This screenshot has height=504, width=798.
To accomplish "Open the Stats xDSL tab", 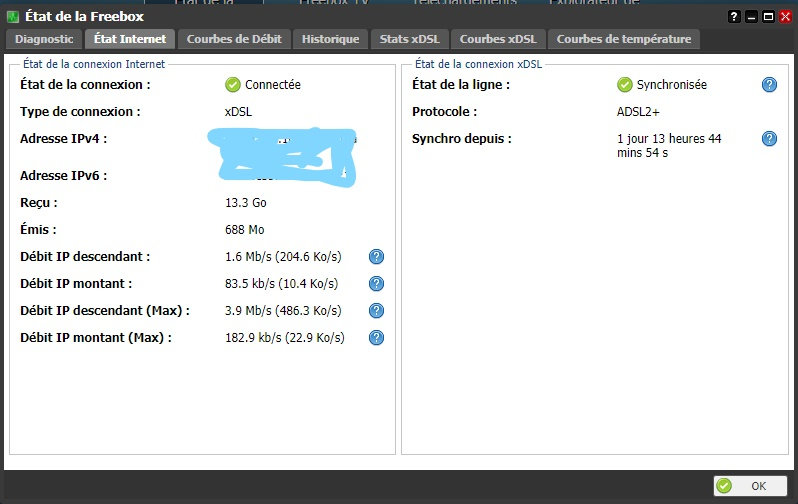I will 410,39.
